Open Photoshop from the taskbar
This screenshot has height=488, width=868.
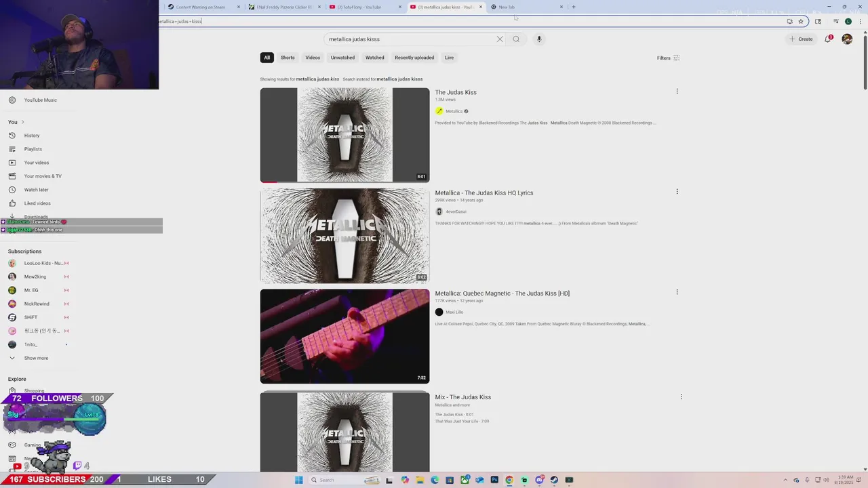tap(494, 480)
